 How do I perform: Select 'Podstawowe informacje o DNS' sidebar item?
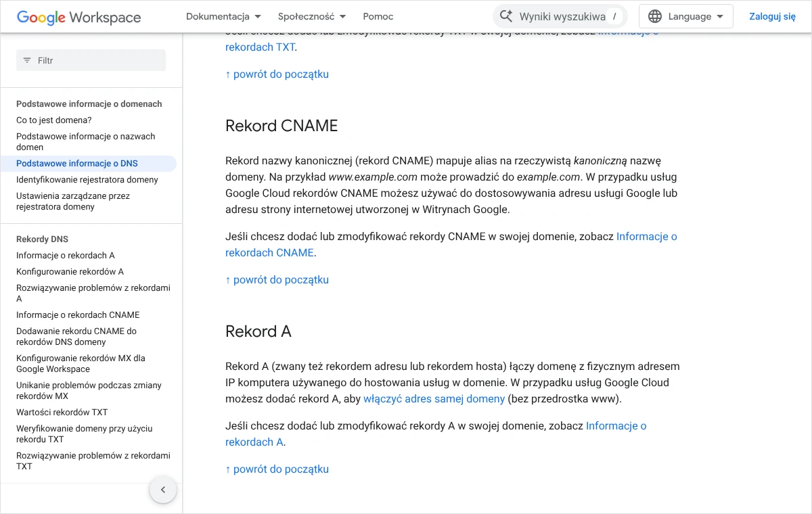[77, 163]
